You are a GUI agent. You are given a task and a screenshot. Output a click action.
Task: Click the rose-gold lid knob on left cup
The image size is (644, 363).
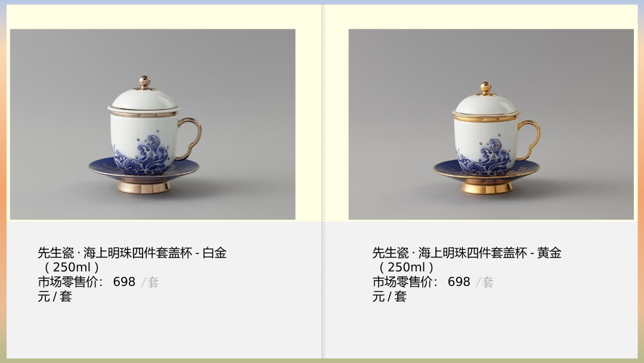[x=144, y=81]
